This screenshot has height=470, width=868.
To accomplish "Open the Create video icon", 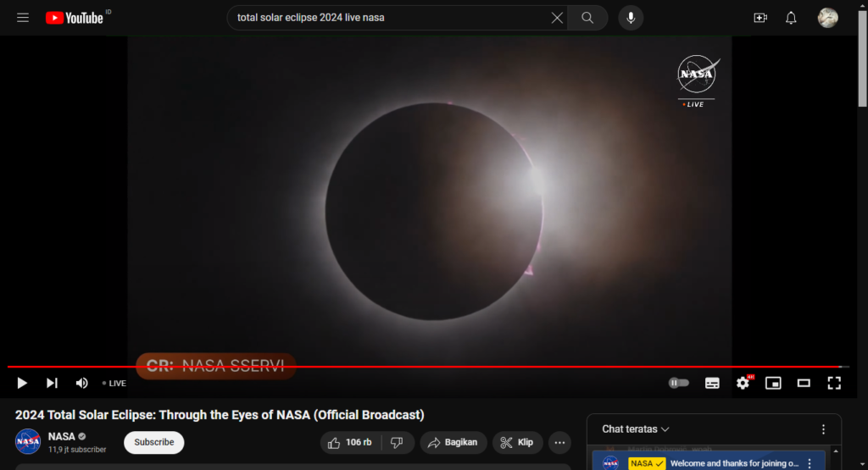I will click(x=759, y=18).
